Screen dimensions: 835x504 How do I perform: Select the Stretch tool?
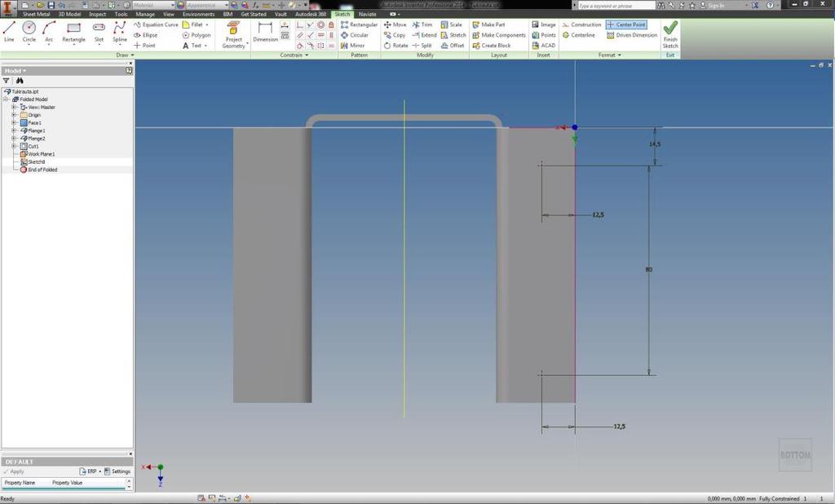pos(453,35)
